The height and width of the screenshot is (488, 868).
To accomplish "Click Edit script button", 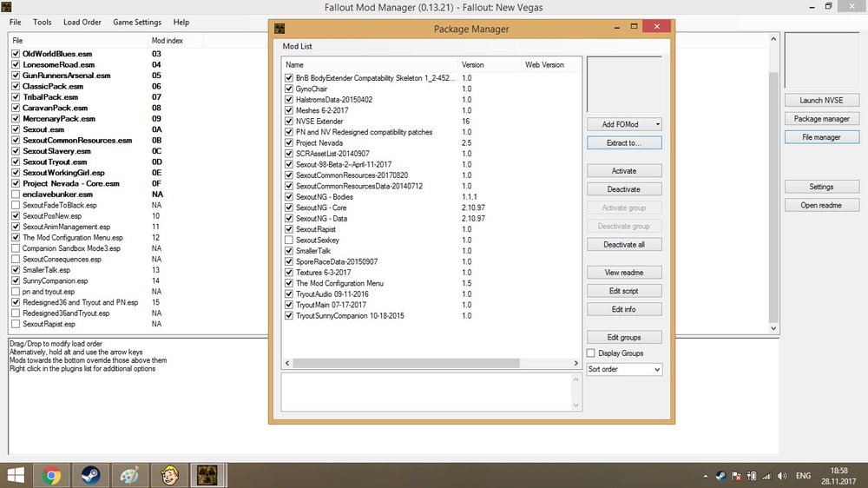I will click(x=624, y=291).
